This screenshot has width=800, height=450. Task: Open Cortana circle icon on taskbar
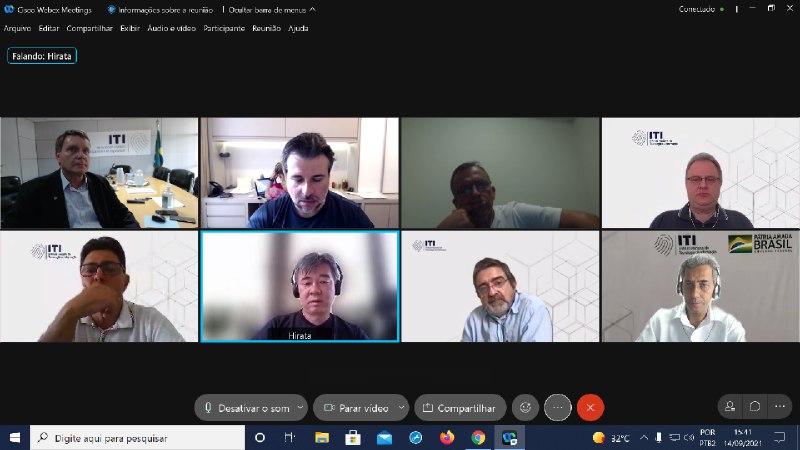click(260, 438)
